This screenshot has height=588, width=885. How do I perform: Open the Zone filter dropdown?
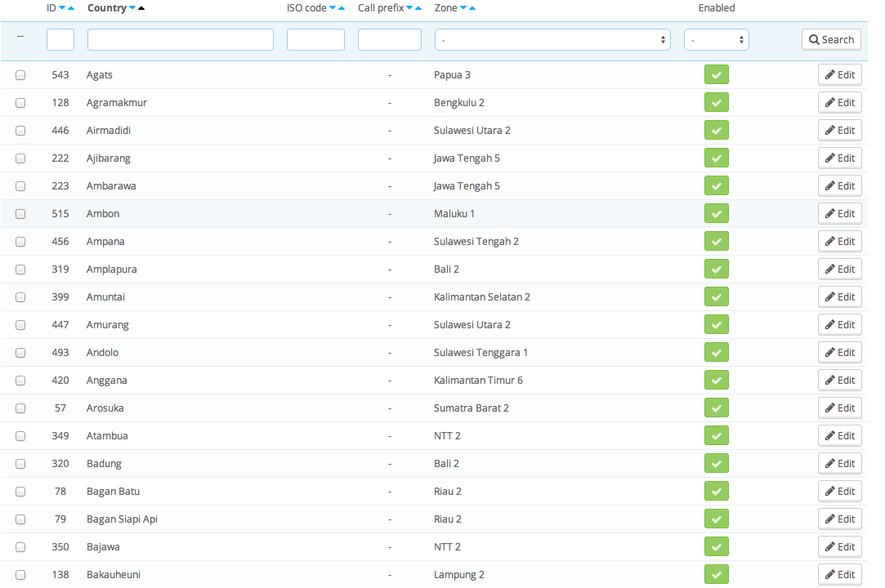tap(552, 39)
